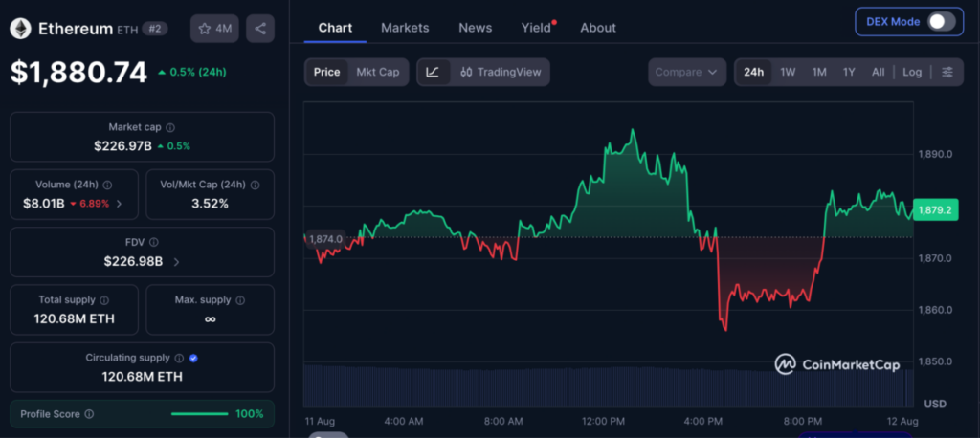Click the USD currency label
This screenshot has width=980, height=438.
tap(935, 404)
